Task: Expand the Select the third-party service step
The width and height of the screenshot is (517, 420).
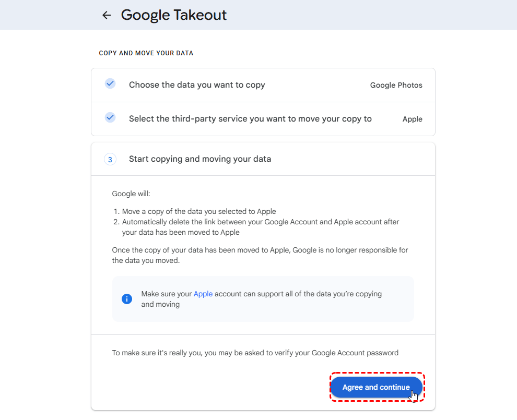Action: tap(263, 119)
